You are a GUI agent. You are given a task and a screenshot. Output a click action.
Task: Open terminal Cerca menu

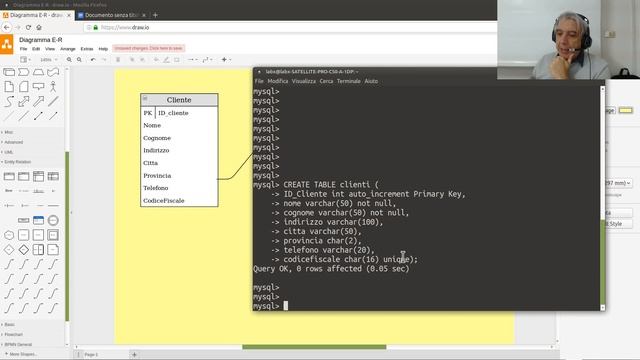(326, 81)
